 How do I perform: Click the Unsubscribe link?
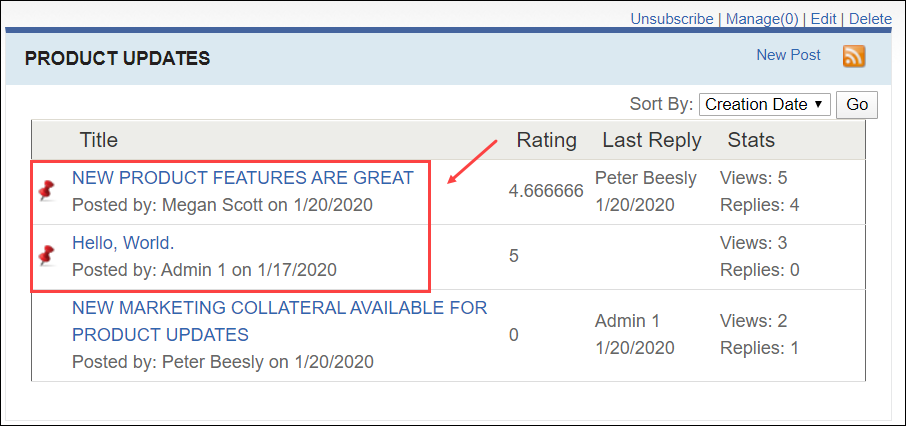click(671, 19)
